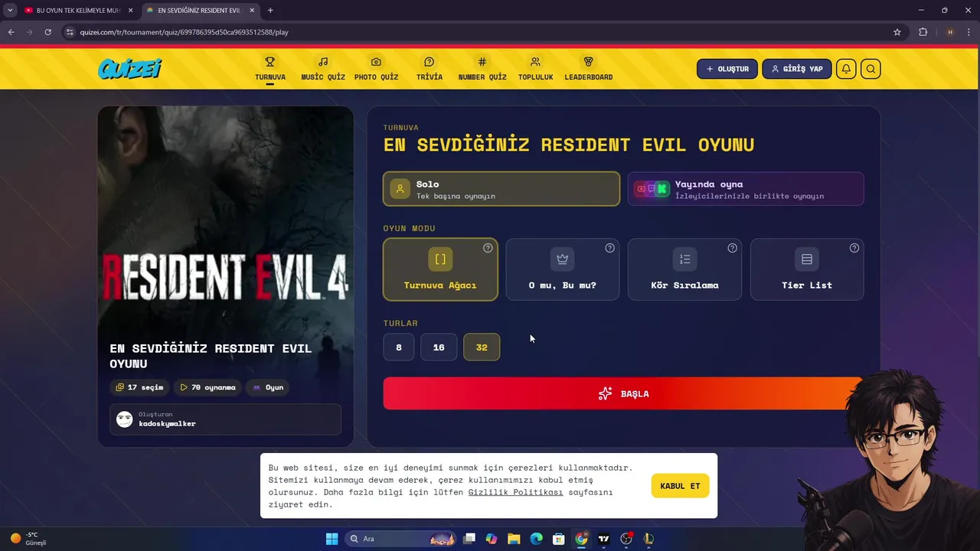980x551 pixels.
Task: Go to Photo Quiz section
Action: pos(376,69)
